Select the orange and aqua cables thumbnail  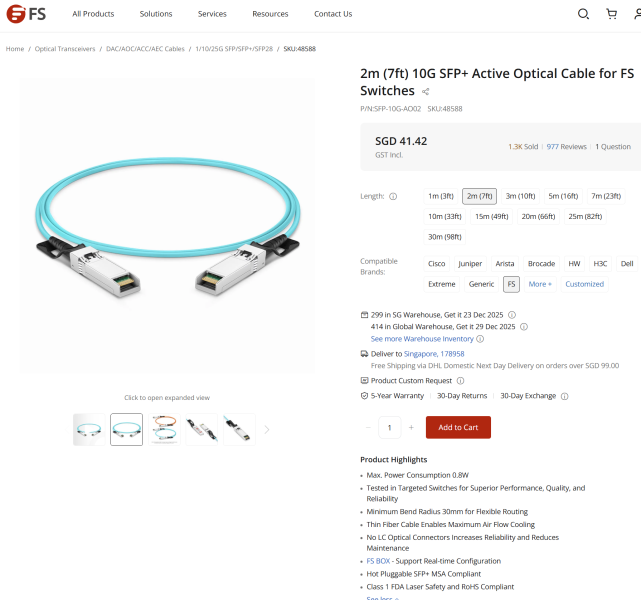pyautogui.click(x=164, y=430)
